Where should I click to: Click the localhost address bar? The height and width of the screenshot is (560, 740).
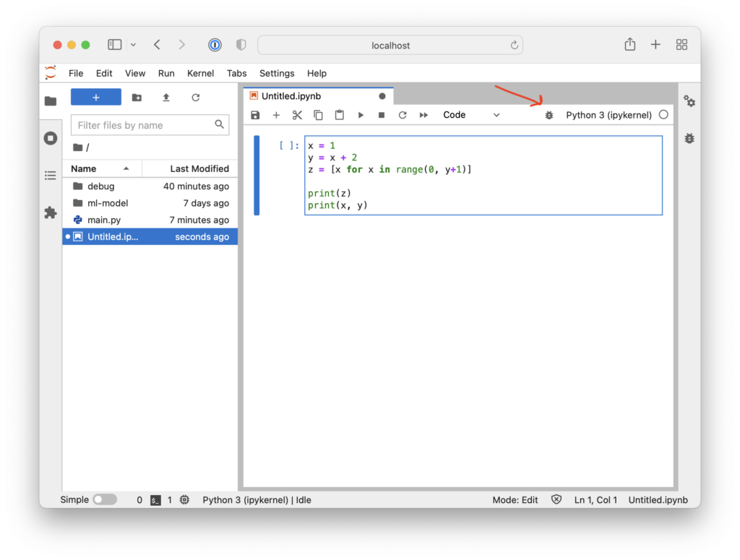pos(390,46)
